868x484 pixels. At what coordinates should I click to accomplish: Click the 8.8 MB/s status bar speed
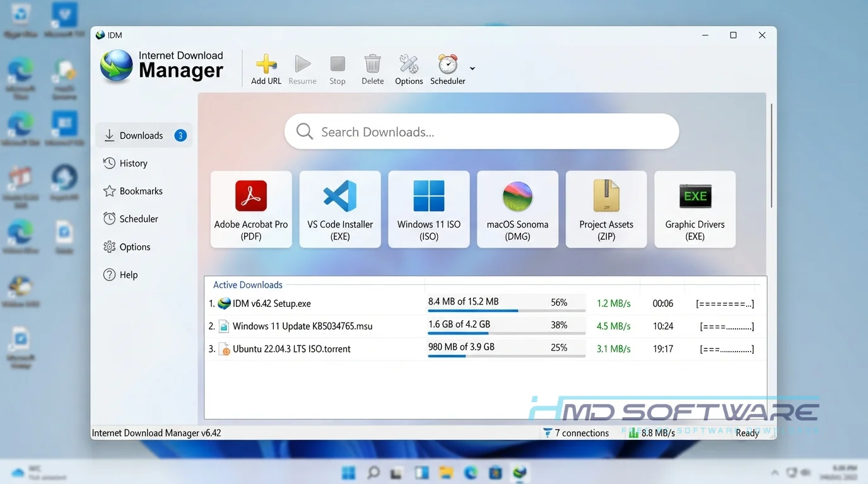[x=652, y=433]
